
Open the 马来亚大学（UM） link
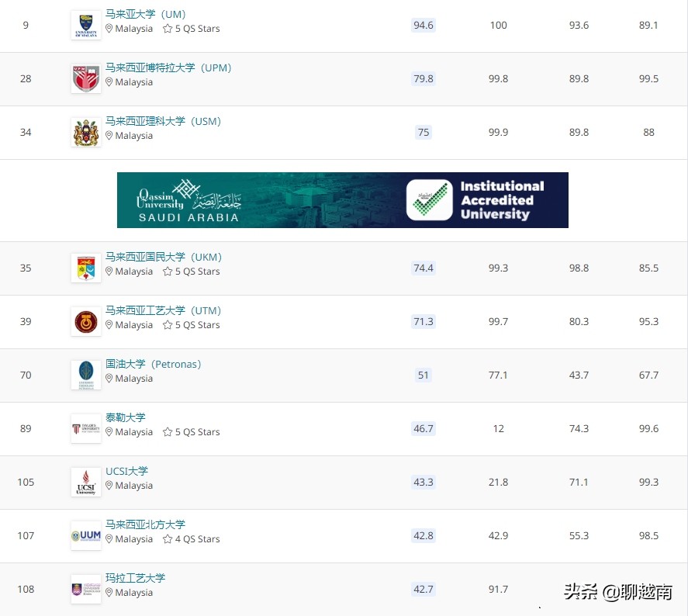(x=145, y=14)
